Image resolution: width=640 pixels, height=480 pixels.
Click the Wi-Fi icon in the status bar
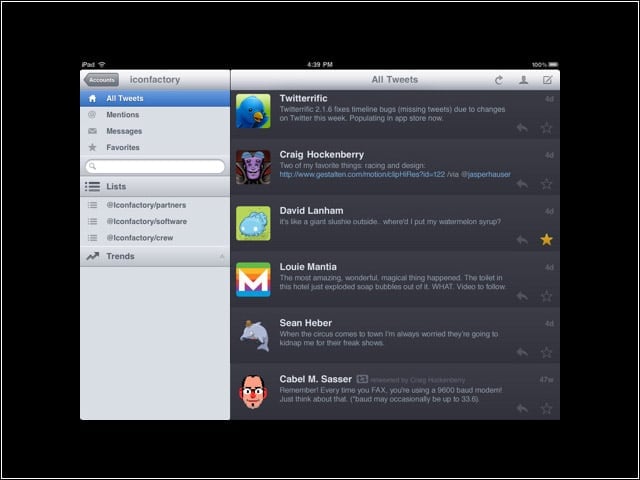pos(102,64)
